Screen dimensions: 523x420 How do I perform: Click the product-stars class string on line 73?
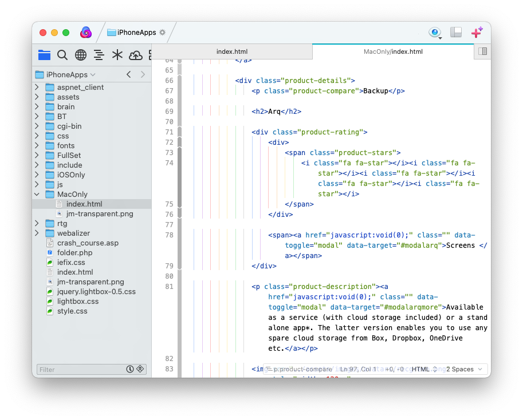(365, 153)
